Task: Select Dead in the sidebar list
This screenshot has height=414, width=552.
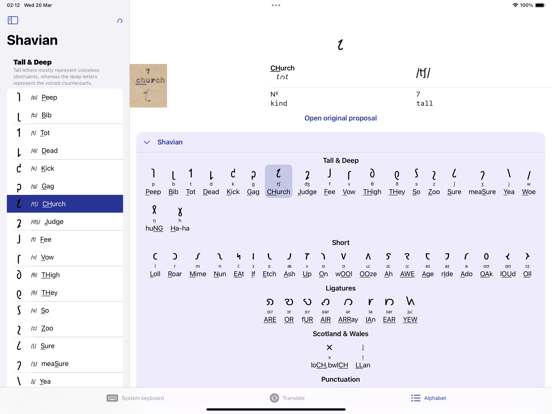Action: (65, 151)
